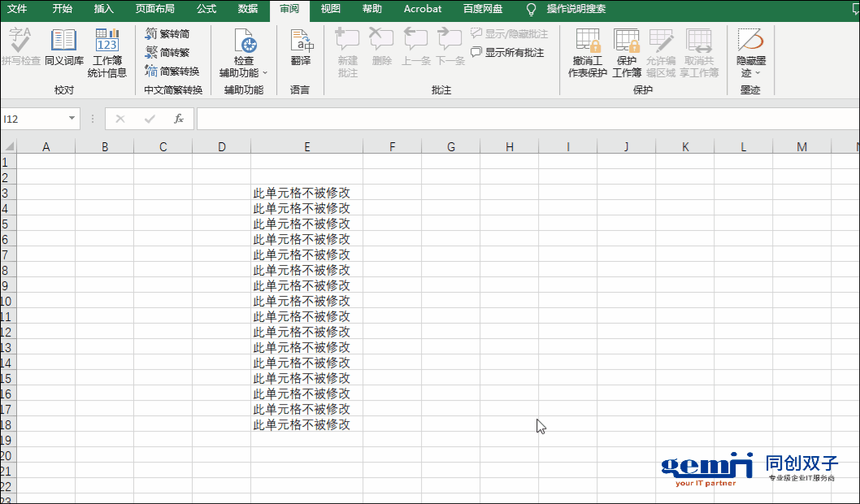Screen dimensions: 860x504
Task: Open the 同义词库 thesaurus tool
Action: (63, 47)
